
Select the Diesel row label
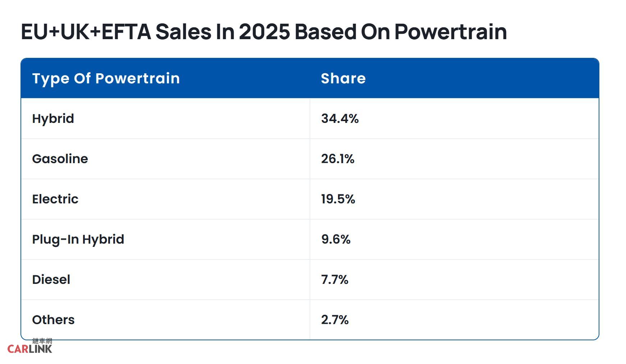(51, 280)
